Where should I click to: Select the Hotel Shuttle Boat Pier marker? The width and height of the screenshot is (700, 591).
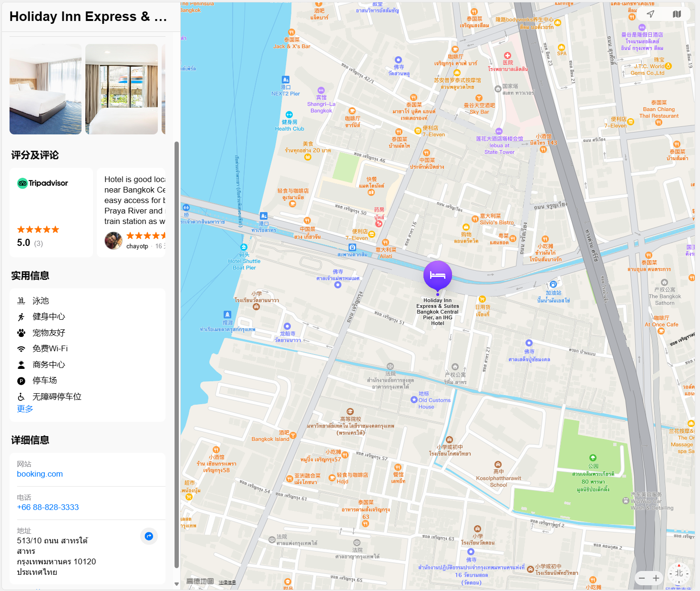point(244,247)
